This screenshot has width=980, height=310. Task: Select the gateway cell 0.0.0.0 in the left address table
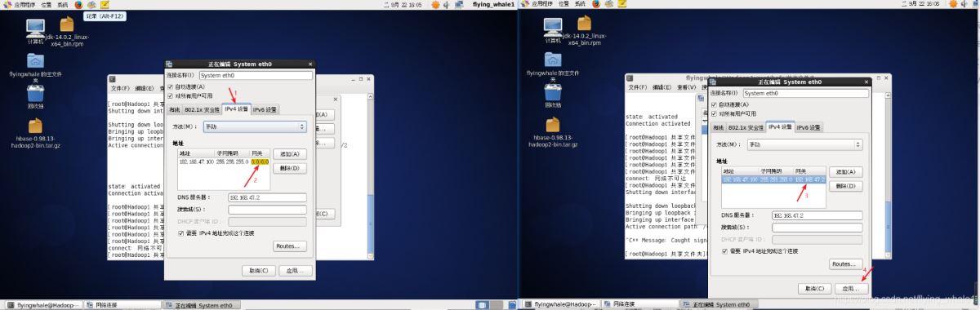coord(259,162)
